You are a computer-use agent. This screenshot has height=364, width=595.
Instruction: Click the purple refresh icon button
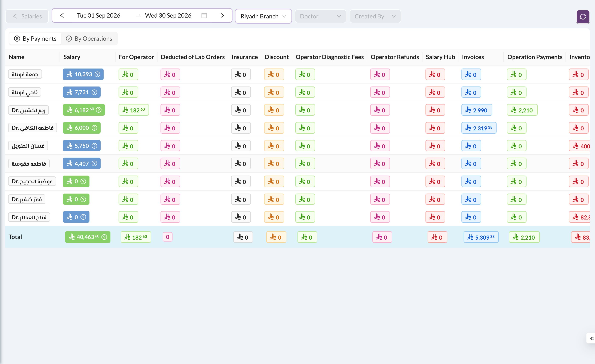coord(583,16)
